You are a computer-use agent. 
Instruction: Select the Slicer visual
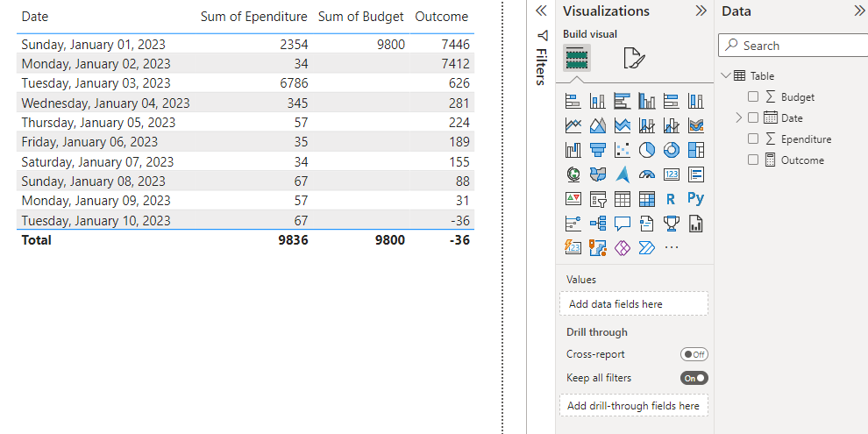click(x=597, y=199)
